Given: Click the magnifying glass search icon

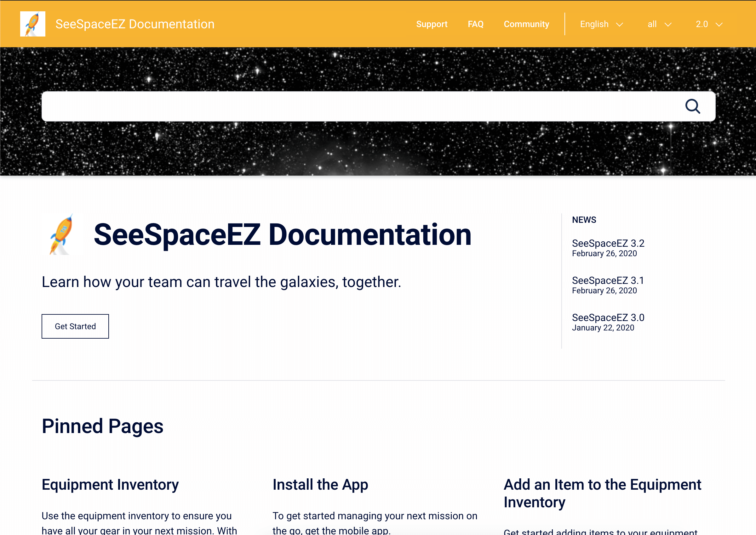Looking at the screenshot, I should point(692,106).
